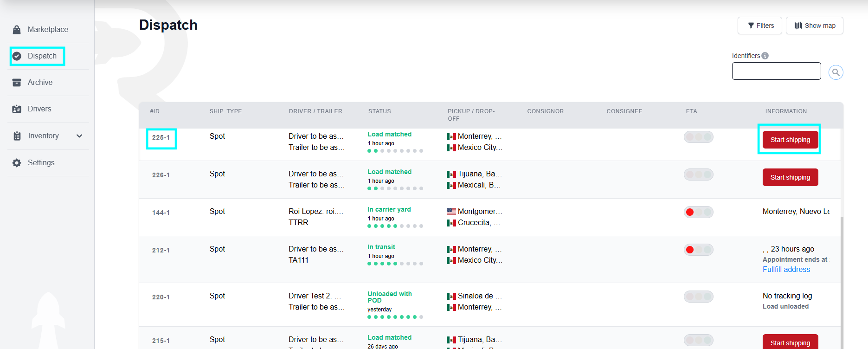Open shipment ID 226-1
This screenshot has height=349, width=868.
(161, 175)
